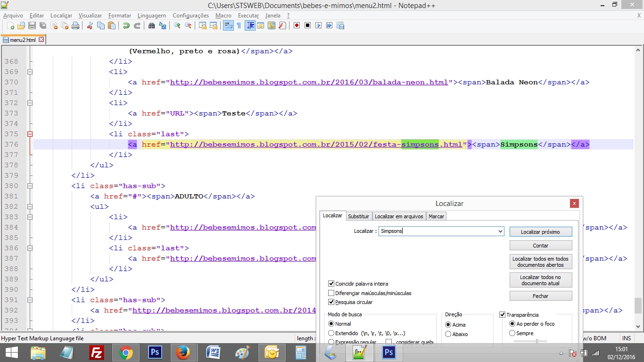This screenshot has height=362, width=644.
Task: Click the balada-neon.html link on line 370
Action: 309,82
